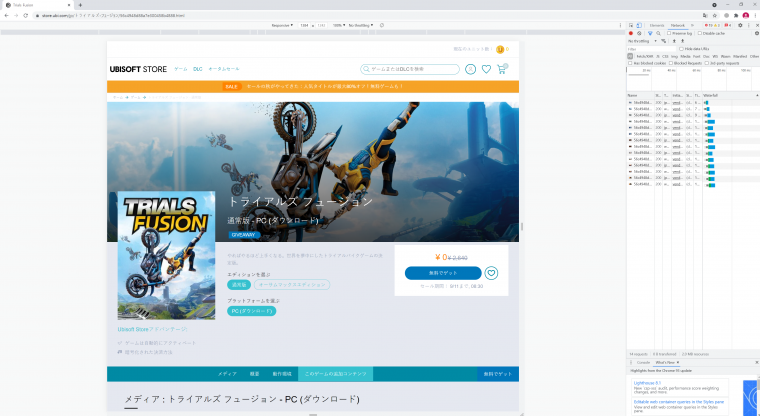Open the device toolbar three-dot options menu
This screenshot has width=760, height=416.
[x=620, y=25]
